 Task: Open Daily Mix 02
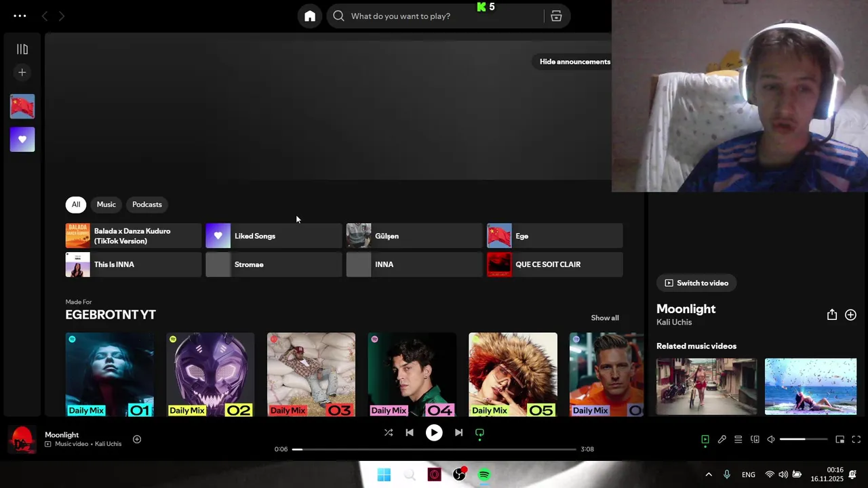(x=210, y=374)
